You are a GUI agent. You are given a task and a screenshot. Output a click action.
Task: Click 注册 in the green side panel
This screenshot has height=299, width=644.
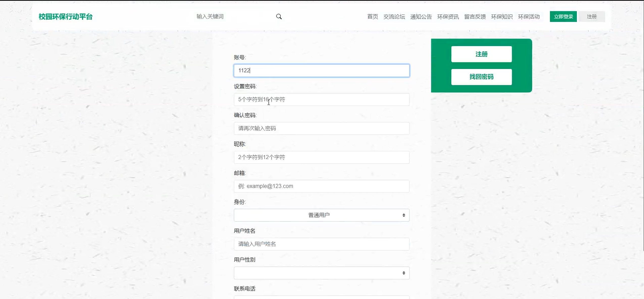481,54
